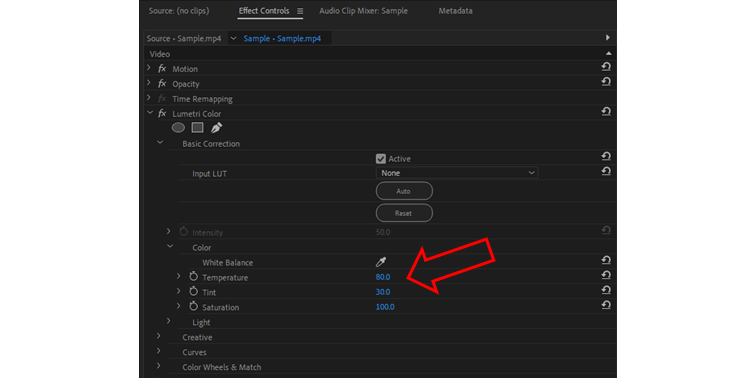Click the Tint value 30.0
Screen dimensions: 756x378
[x=383, y=292]
